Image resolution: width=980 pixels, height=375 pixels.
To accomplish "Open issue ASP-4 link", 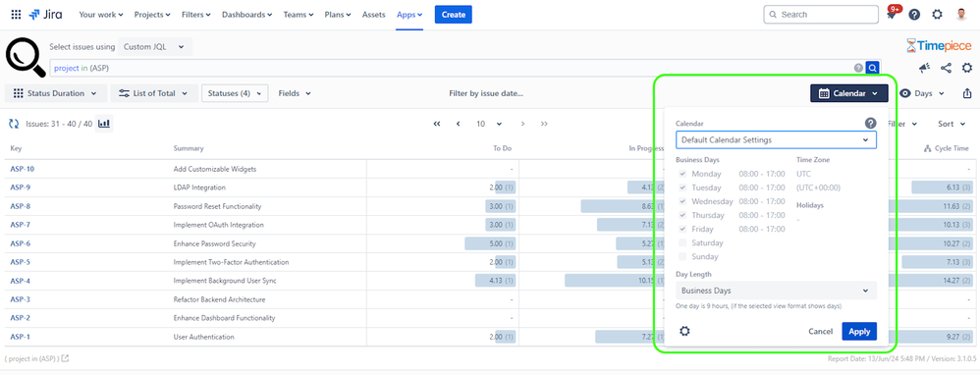I will pos(21,281).
